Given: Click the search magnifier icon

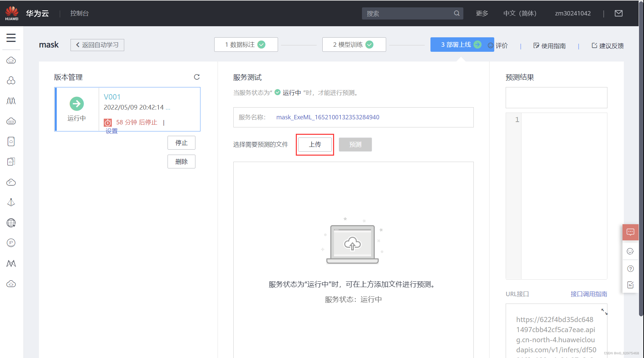Looking at the screenshot, I should tap(457, 13).
